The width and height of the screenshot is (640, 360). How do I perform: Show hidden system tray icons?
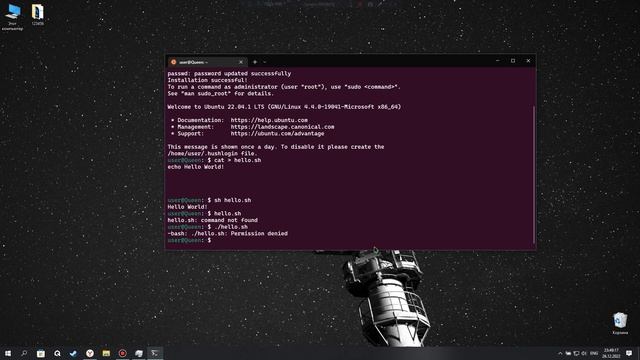pos(560,353)
